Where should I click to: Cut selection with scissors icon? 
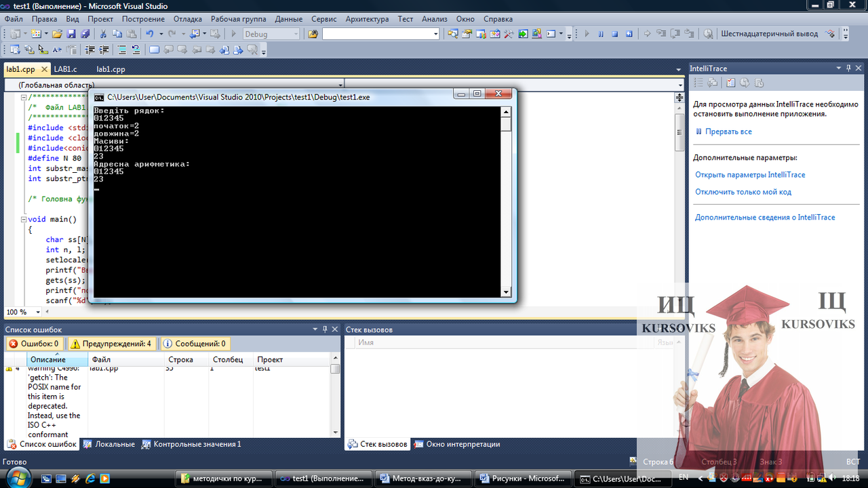(103, 34)
